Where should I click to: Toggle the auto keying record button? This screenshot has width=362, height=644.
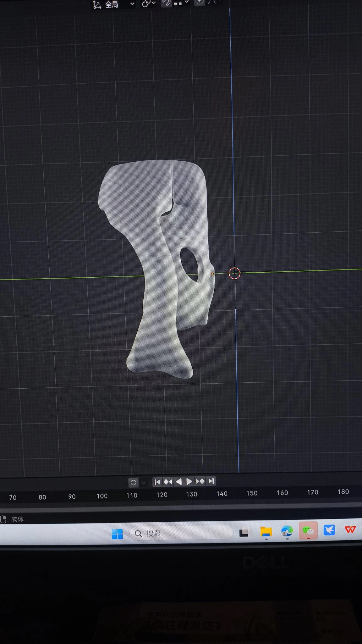[x=133, y=482]
